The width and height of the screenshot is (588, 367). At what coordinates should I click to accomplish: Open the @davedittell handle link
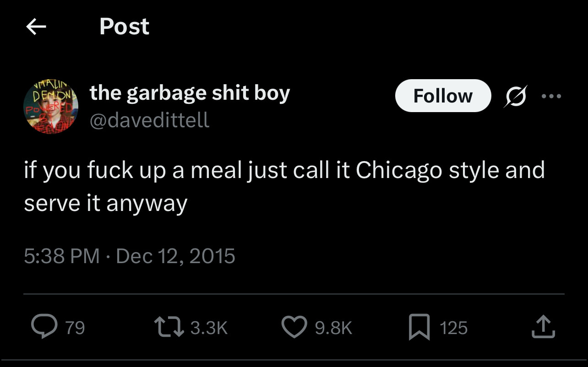(x=150, y=120)
